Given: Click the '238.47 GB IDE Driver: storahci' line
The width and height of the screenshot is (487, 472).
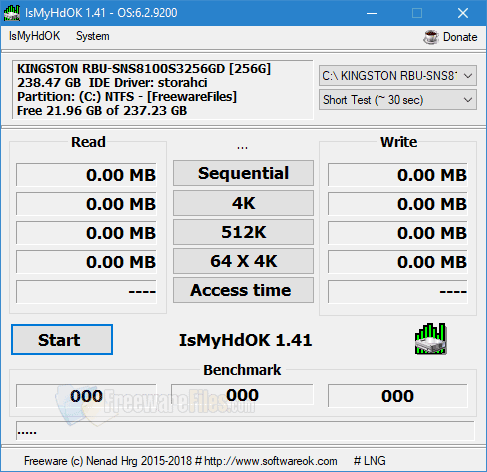Looking at the screenshot, I should (x=112, y=83).
